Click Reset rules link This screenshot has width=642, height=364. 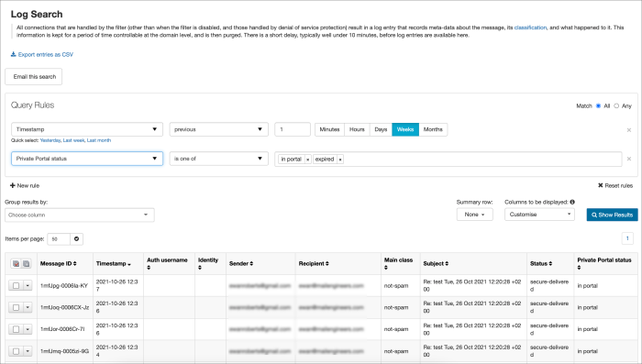[619, 185]
